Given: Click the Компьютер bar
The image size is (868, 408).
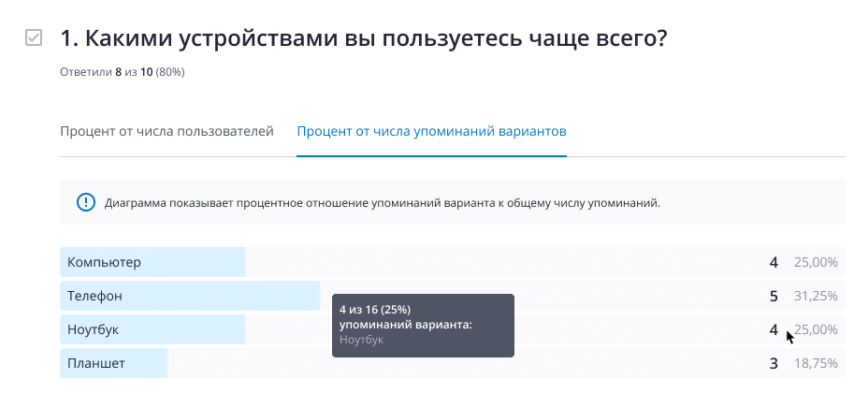Looking at the screenshot, I should 453,262.
